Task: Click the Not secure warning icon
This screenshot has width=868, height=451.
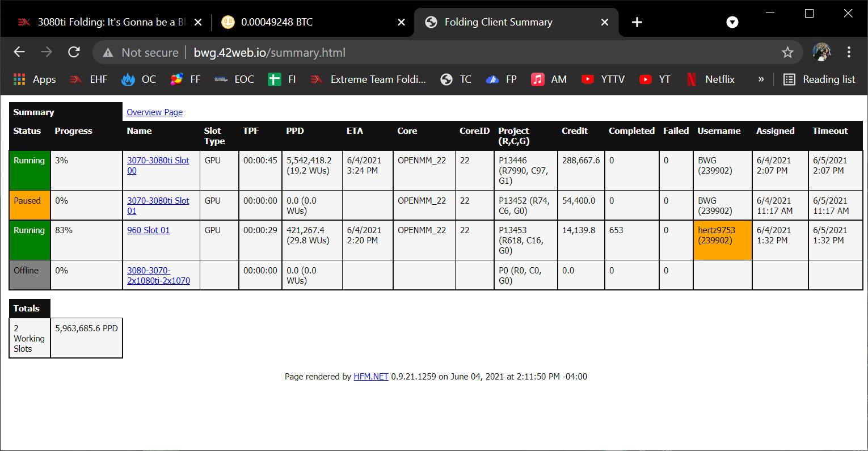Action: (108, 53)
